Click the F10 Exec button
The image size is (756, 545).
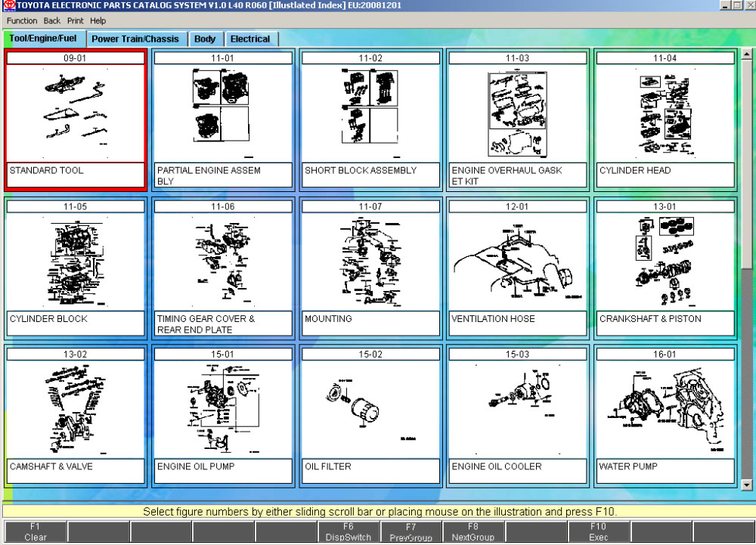click(x=598, y=532)
